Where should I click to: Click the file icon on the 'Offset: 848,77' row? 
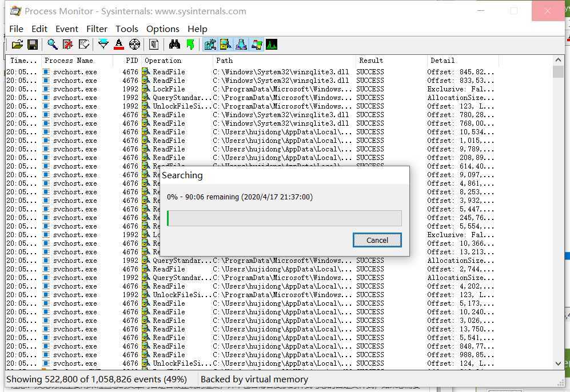point(146,346)
